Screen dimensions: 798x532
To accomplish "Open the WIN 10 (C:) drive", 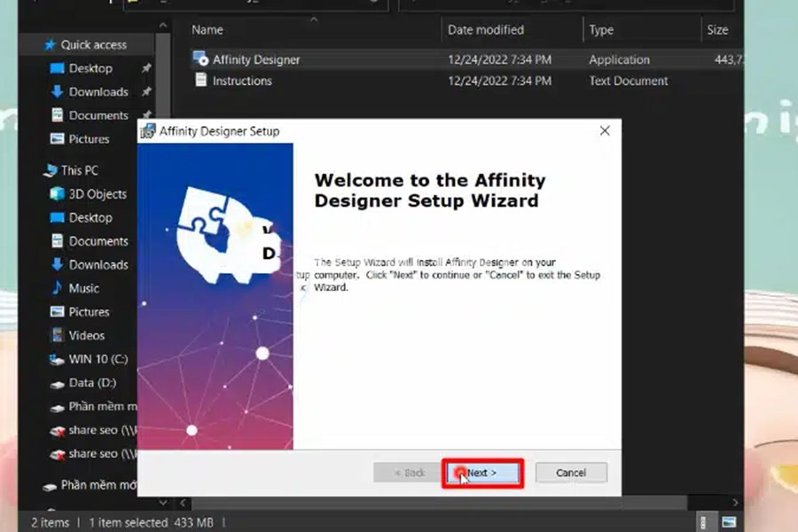I will 98,359.
